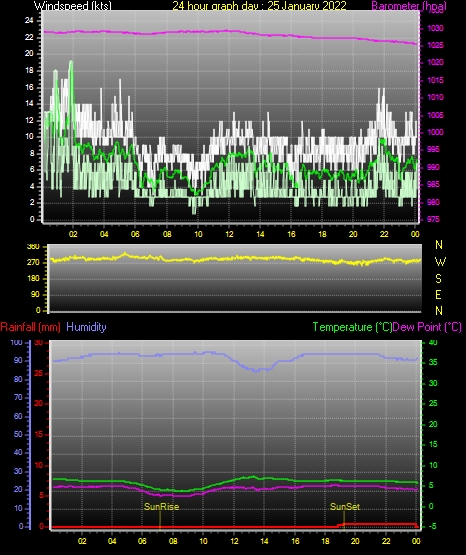Click the 100 humidity scale label
The image size is (466, 555).
pyautogui.click(x=17, y=342)
